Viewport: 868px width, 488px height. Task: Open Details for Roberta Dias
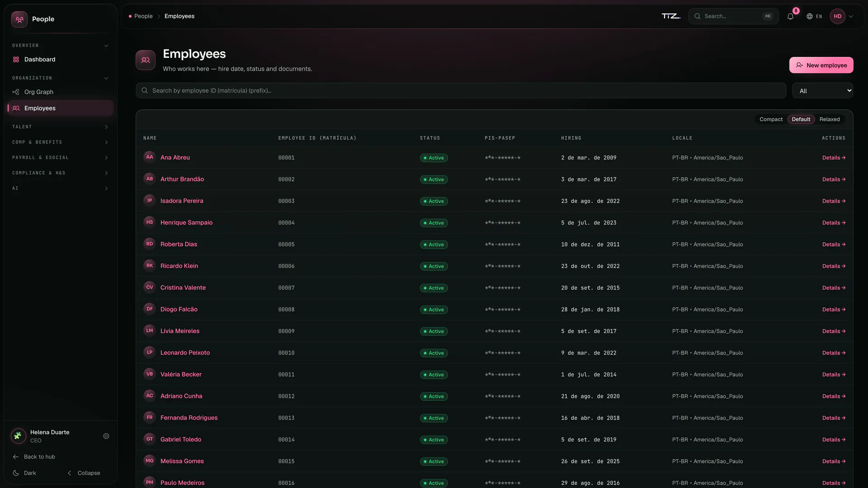[834, 244]
